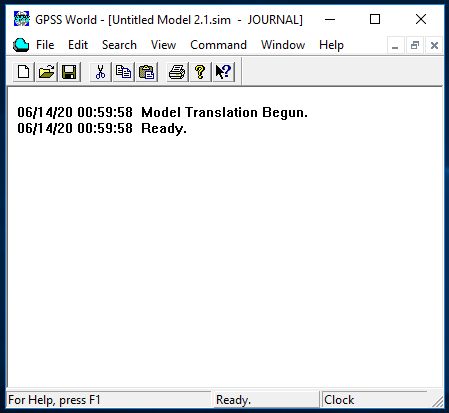
Task: Close the inner JOURNAL document window
Action: point(434,45)
